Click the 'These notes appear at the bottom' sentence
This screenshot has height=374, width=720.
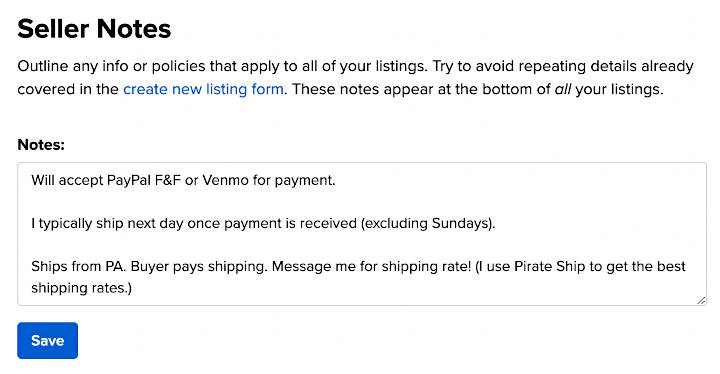pyautogui.click(x=478, y=89)
